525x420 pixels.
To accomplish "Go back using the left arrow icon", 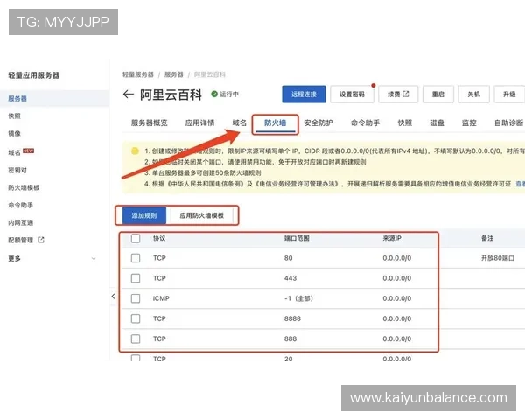I will pyautogui.click(x=129, y=94).
